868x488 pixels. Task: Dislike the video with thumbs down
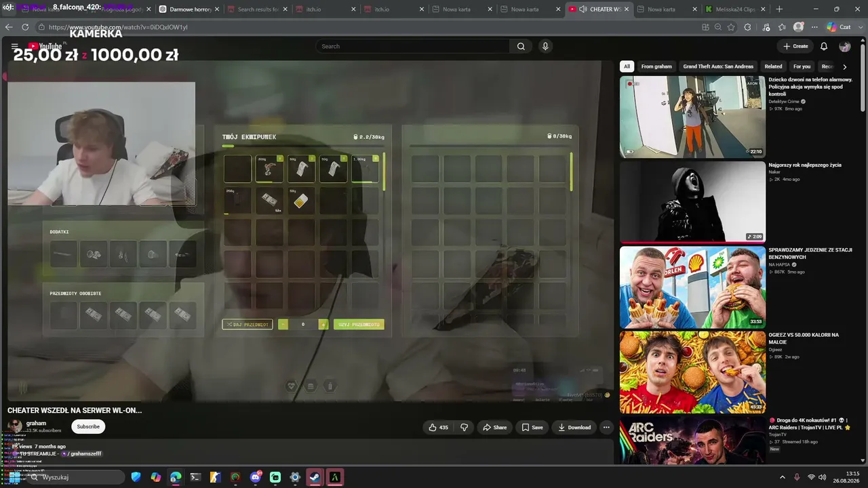point(465,427)
